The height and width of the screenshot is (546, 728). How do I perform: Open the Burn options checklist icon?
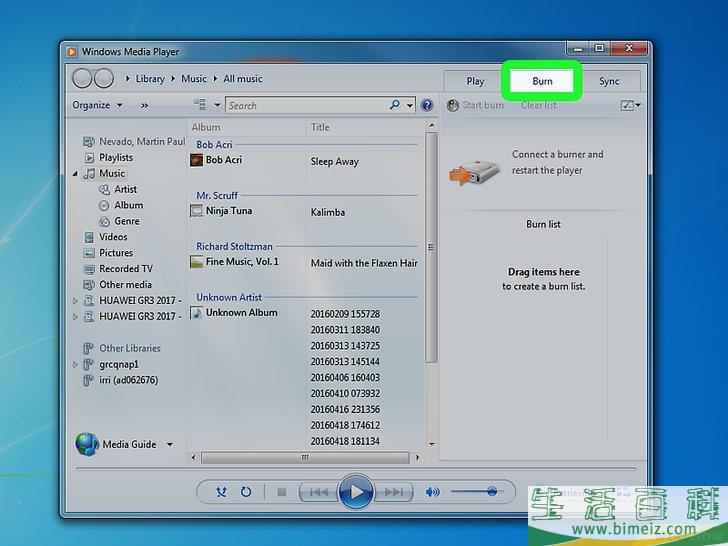(627, 105)
